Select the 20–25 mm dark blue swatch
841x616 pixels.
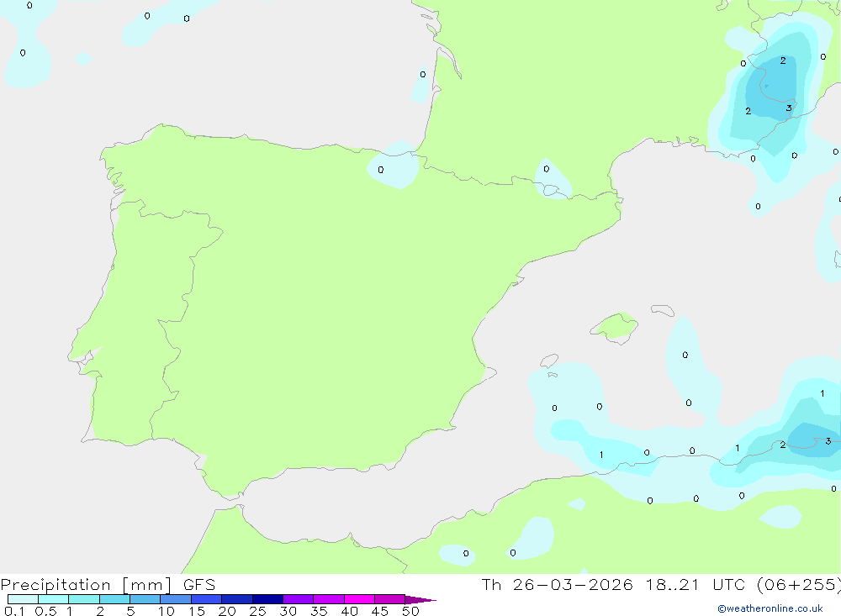click(x=237, y=599)
